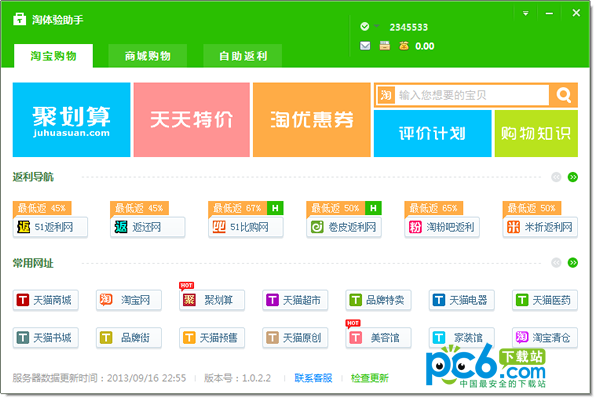Open 米折返利网 rebate site
This screenshot has width=600, height=402.
pos(540,227)
